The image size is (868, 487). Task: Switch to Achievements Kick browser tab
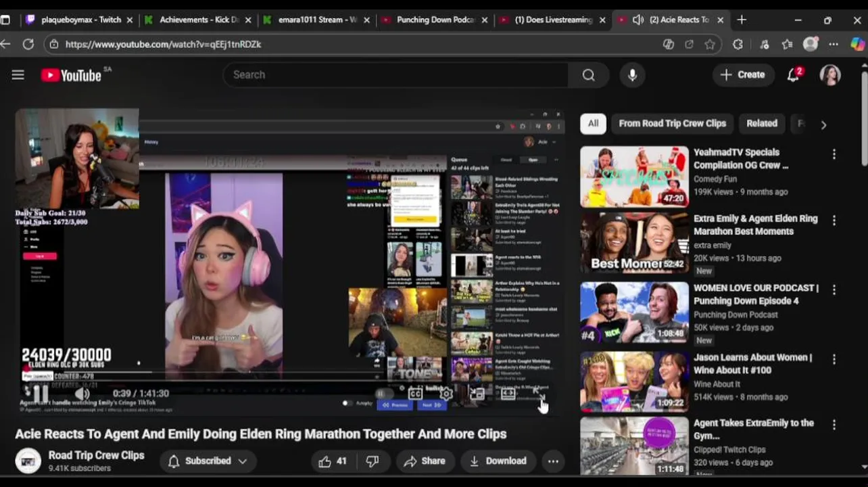coord(199,20)
